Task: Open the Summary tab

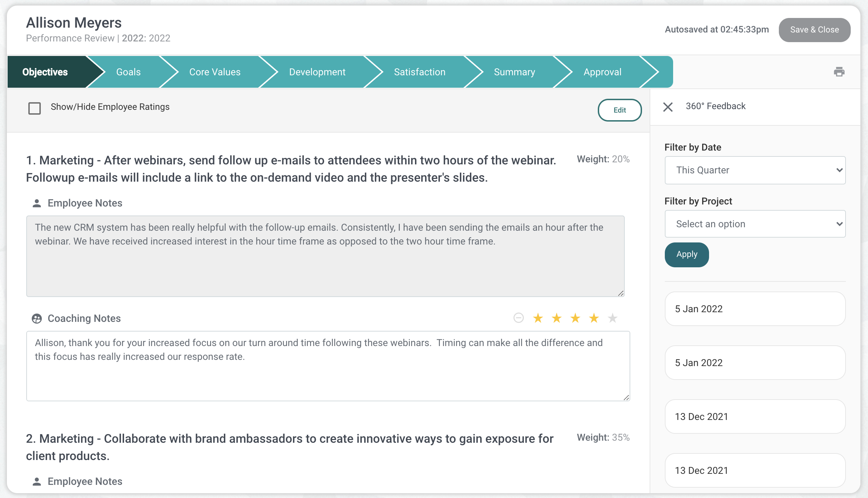Action: (x=515, y=72)
